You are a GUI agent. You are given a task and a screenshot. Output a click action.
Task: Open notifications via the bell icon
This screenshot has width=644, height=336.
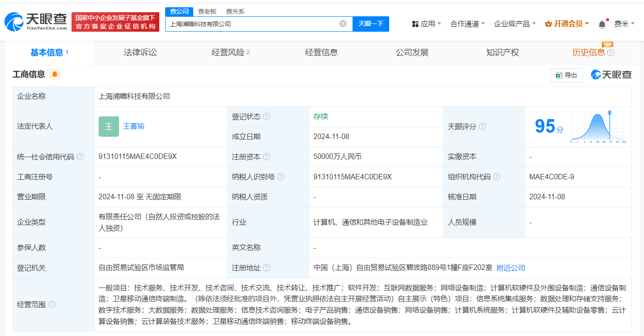point(602,23)
